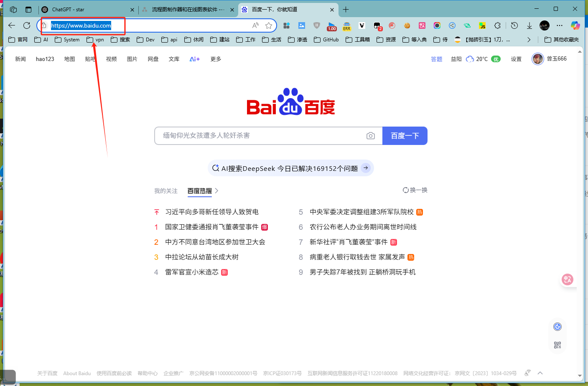Viewport: 588px width, 386px height.
Task: Open the Downloads arrow icon
Action: click(529, 25)
